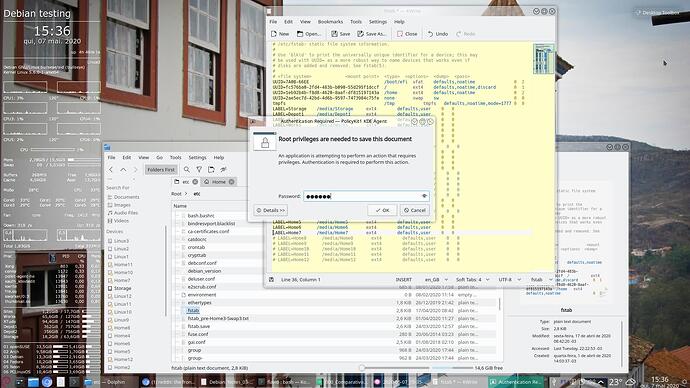The width and height of the screenshot is (690, 388).
Task: Click the Redo button in KWrite
Action: [466, 34]
